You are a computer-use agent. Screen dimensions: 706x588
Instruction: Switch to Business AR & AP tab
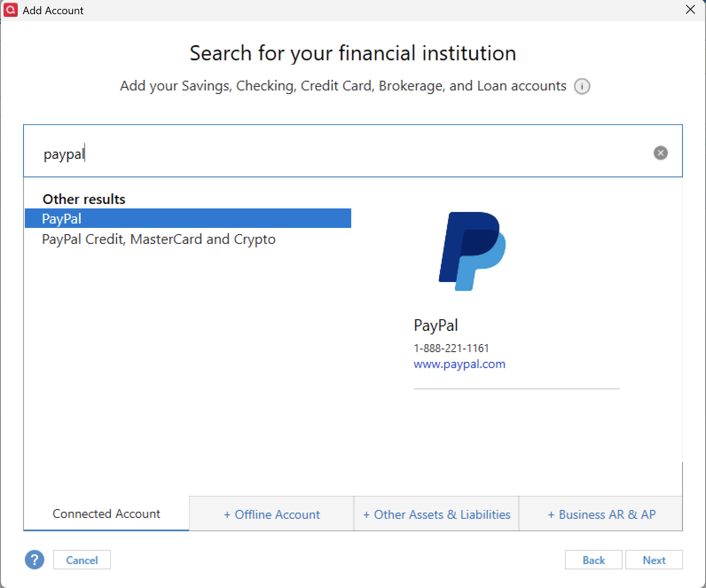click(601, 514)
